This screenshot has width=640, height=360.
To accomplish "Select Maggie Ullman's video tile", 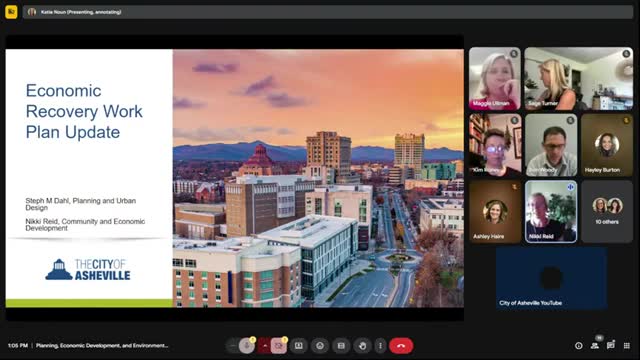I will click(x=495, y=79).
